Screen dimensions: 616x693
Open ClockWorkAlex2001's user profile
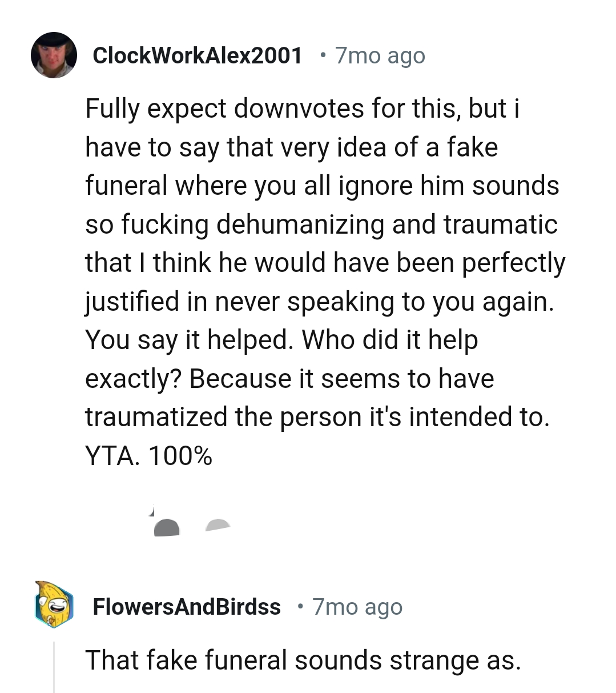click(198, 55)
